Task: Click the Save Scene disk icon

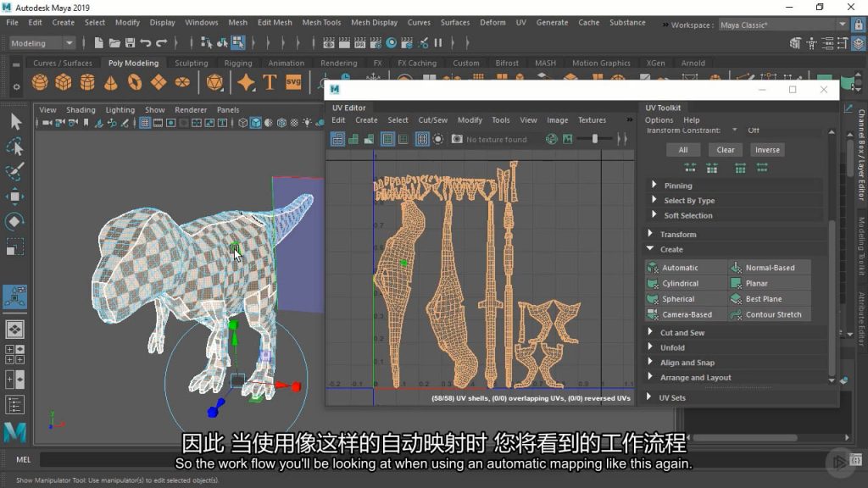Action: click(x=130, y=42)
